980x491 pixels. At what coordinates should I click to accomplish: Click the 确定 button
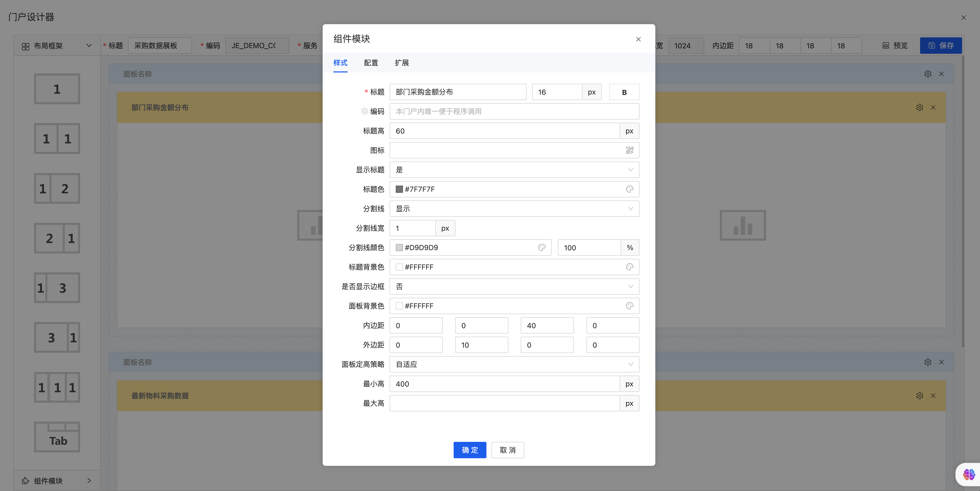point(470,450)
